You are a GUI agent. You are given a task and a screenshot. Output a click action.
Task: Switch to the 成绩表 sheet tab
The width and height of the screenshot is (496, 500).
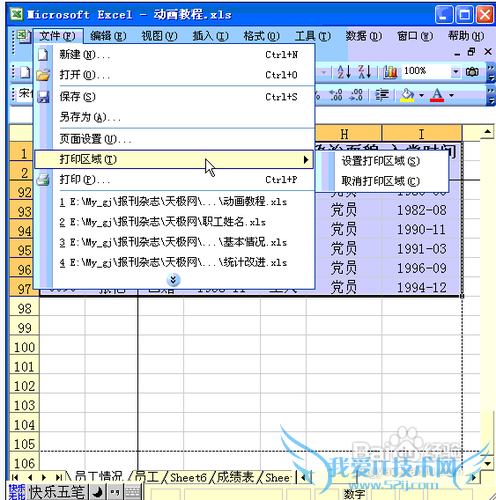236,477
